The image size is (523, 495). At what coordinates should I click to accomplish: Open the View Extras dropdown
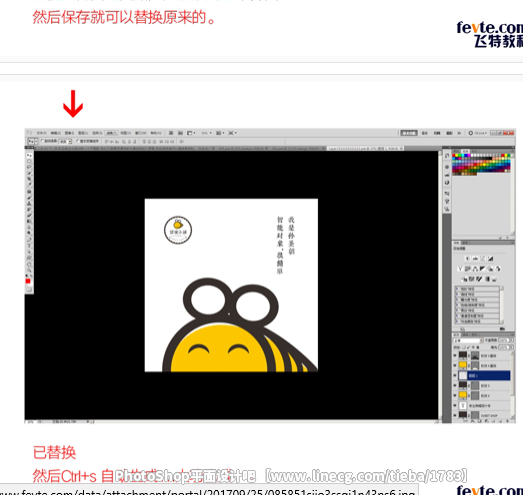[191, 133]
